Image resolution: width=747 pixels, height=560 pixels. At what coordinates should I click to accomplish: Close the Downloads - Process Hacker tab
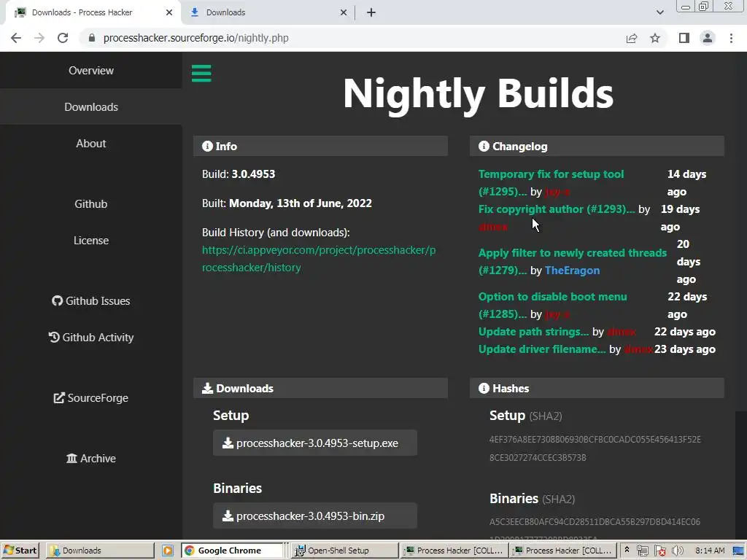[x=169, y=12]
